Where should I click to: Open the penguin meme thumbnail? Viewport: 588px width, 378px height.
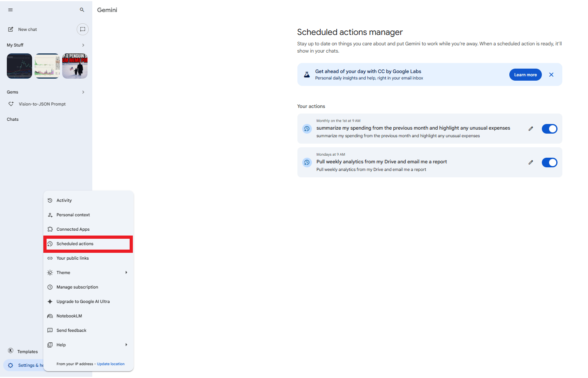75,66
